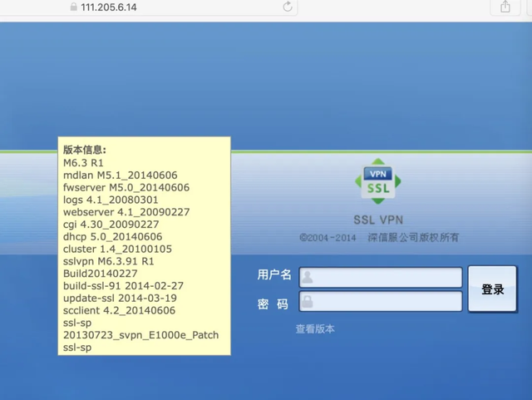Click the 'SSL VPN' title text
Image resolution: width=532 pixels, height=400 pixels.
(377, 220)
